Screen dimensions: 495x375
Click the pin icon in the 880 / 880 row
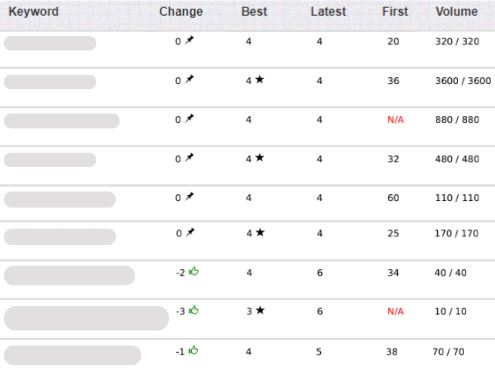(x=189, y=118)
